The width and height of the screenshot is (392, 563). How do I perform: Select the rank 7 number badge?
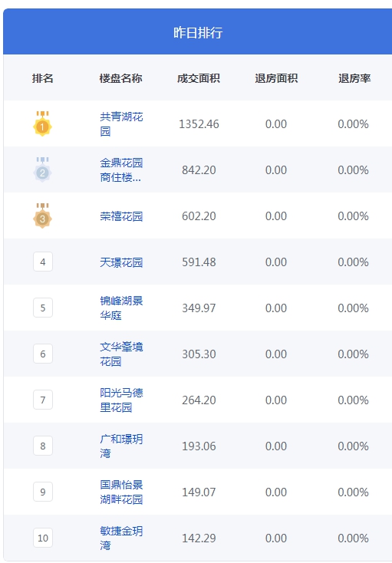[x=43, y=400]
